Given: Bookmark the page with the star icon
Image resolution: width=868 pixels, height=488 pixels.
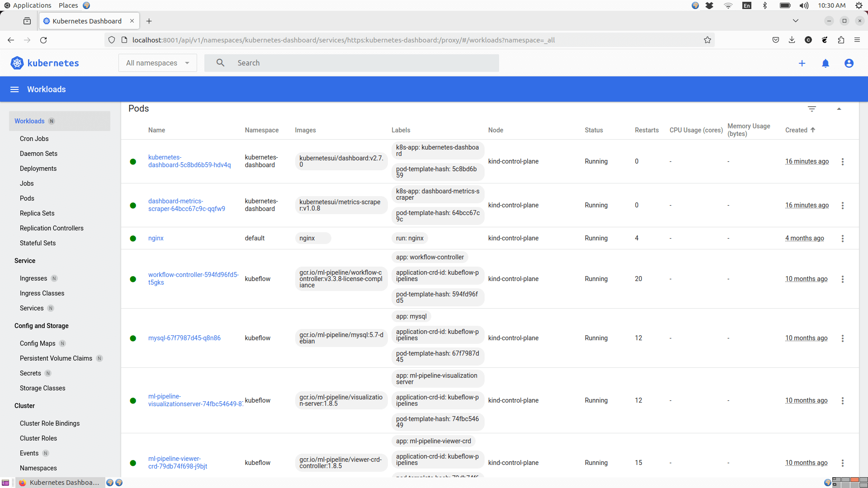Looking at the screenshot, I should coord(708,40).
